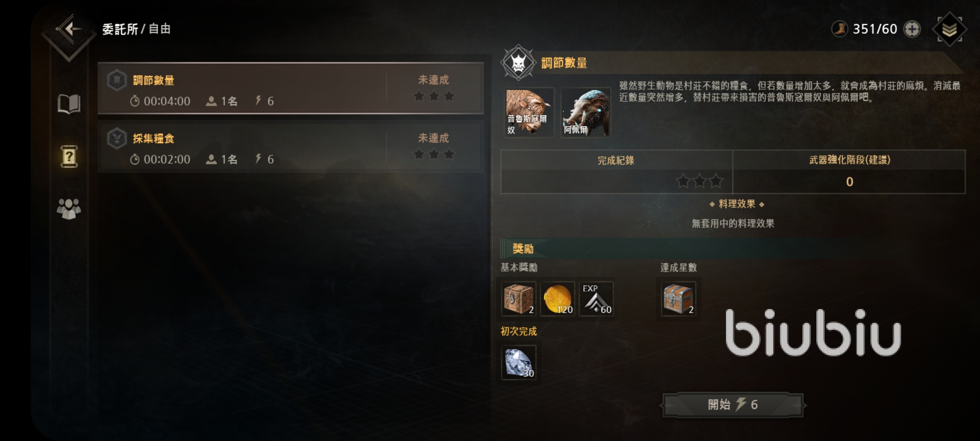Image resolution: width=980 pixels, height=441 pixels.
Task: Inspect the gold coin reward of 120
Action: [558, 298]
